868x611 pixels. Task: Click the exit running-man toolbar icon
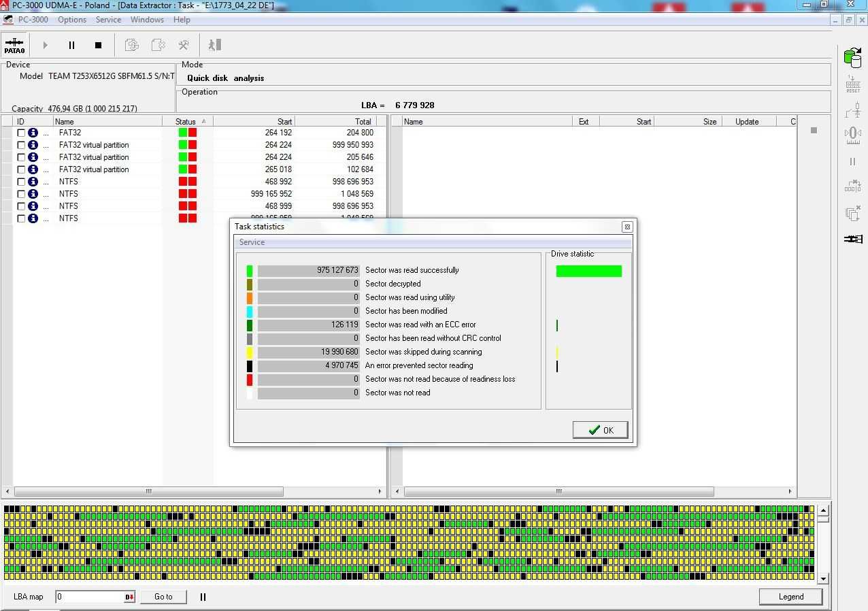[x=214, y=45]
